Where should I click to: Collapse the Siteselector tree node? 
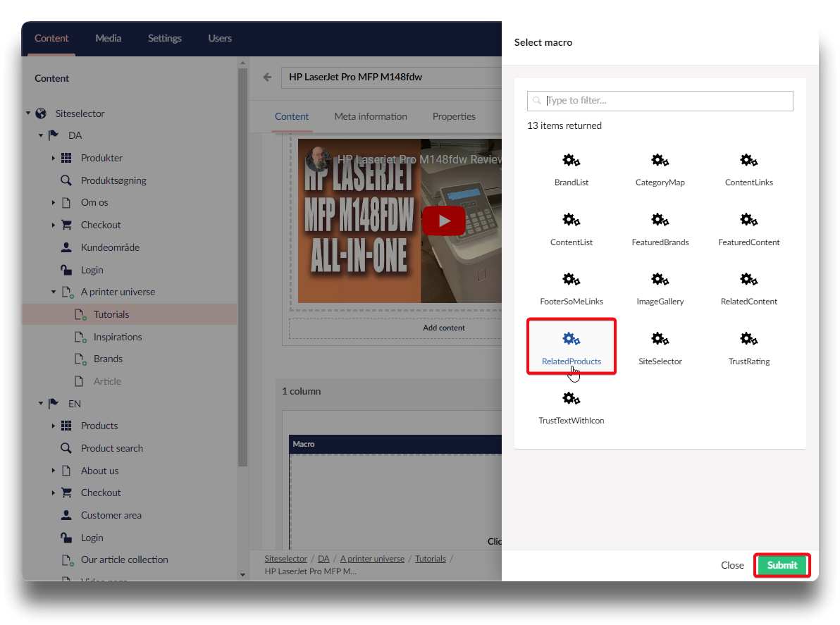[x=28, y=113]
